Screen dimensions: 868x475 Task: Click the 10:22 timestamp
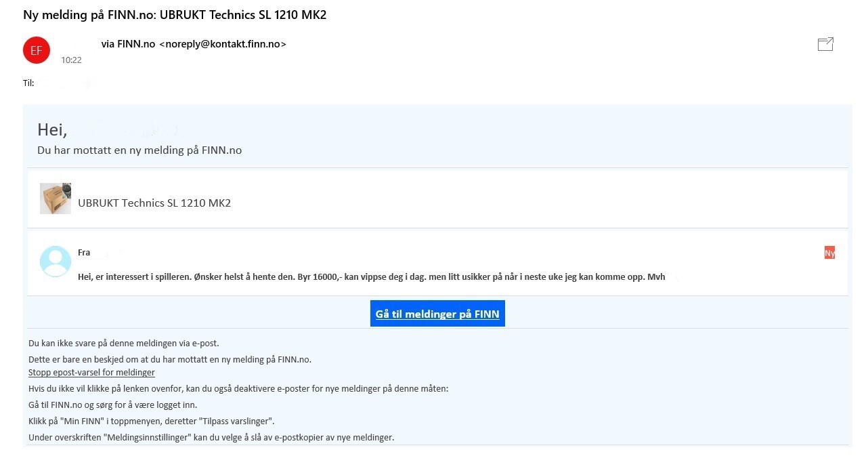coord(71,60)
